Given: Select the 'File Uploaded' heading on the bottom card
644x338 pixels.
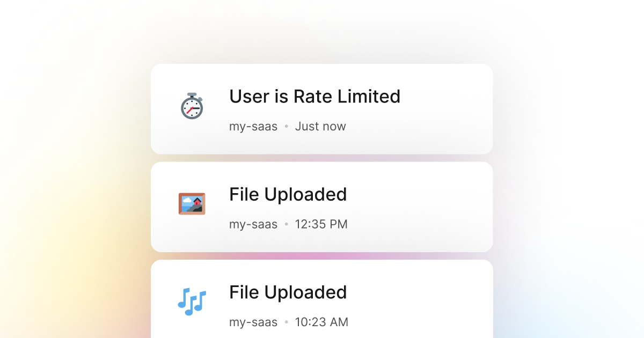Looking at the screenshot, I should click(x=288, y=293).
